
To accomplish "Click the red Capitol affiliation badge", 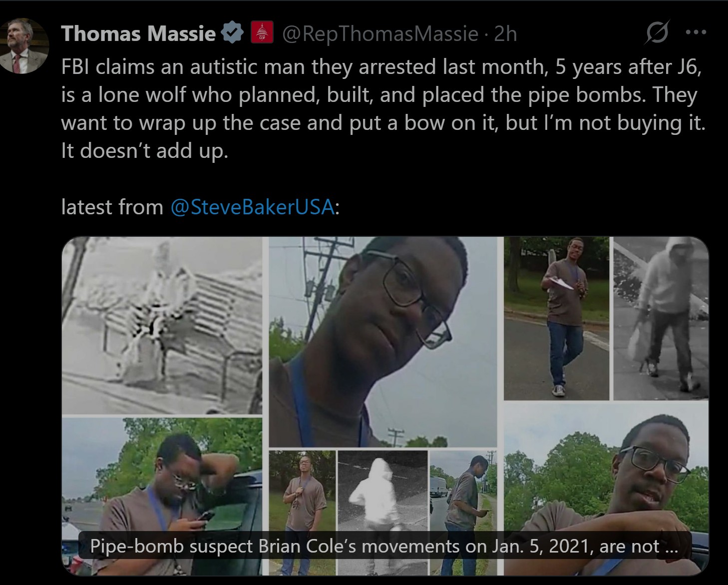I will (262, 33).
